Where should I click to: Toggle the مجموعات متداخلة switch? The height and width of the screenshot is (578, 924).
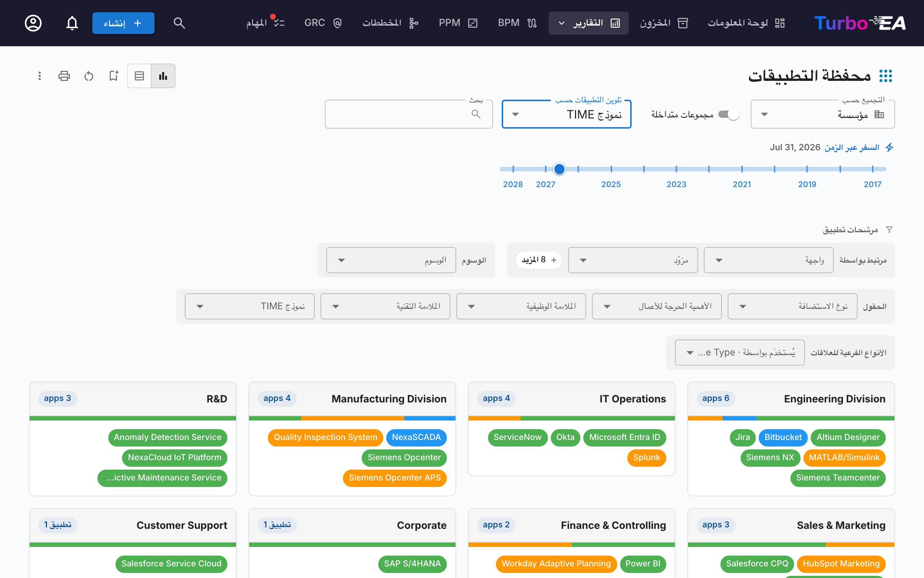pos(729,114)
